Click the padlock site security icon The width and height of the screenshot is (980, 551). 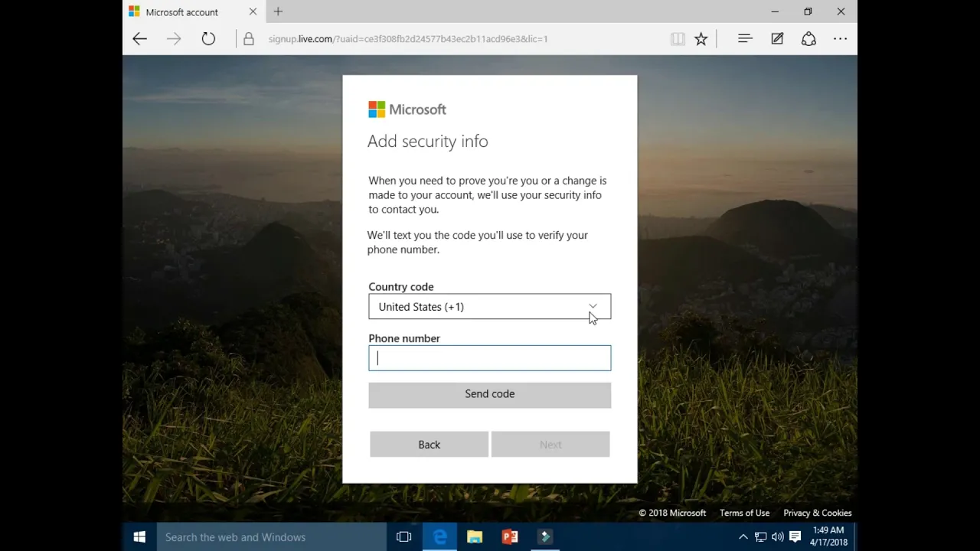(249, 39)
